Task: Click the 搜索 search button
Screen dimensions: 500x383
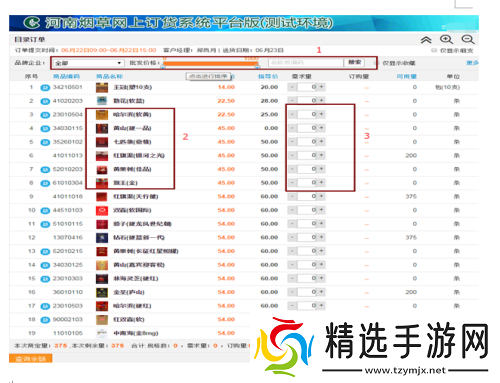Action: pos(354,62)
